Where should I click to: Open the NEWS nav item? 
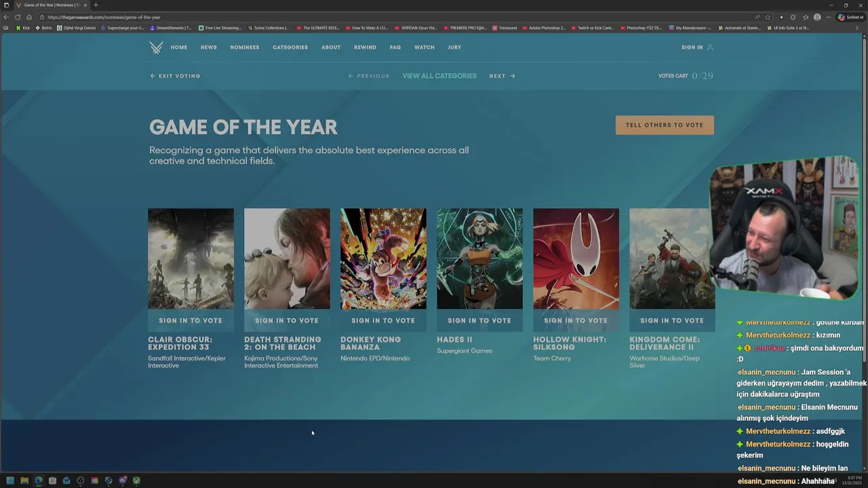[209, 47]
